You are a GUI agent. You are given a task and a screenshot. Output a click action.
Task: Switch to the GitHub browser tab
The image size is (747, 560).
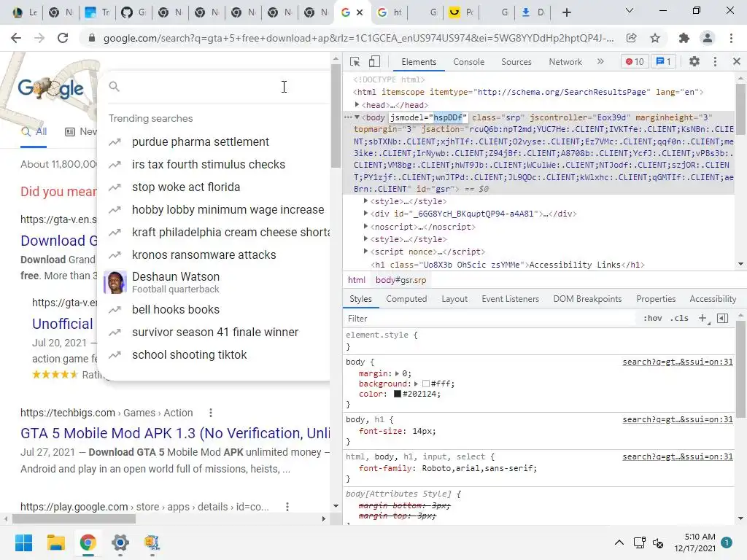pos(134,12)
